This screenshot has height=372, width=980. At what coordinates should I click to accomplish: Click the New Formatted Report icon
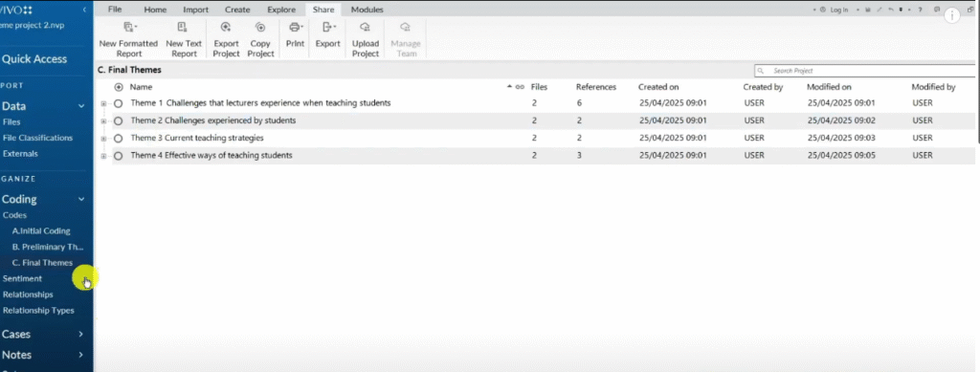129,27
